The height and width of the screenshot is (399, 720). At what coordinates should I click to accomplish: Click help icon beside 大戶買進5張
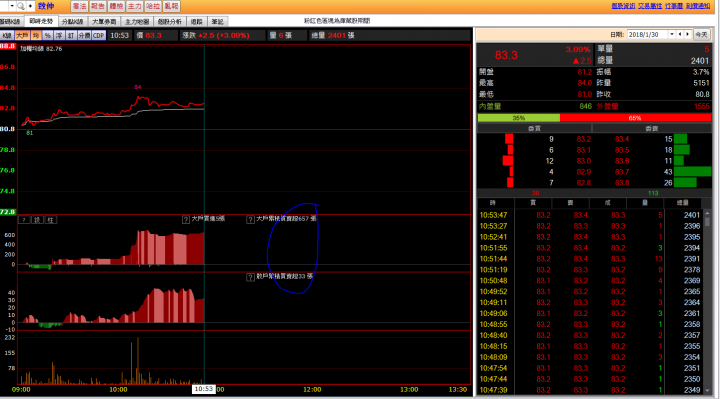click(x=186, y=219)
